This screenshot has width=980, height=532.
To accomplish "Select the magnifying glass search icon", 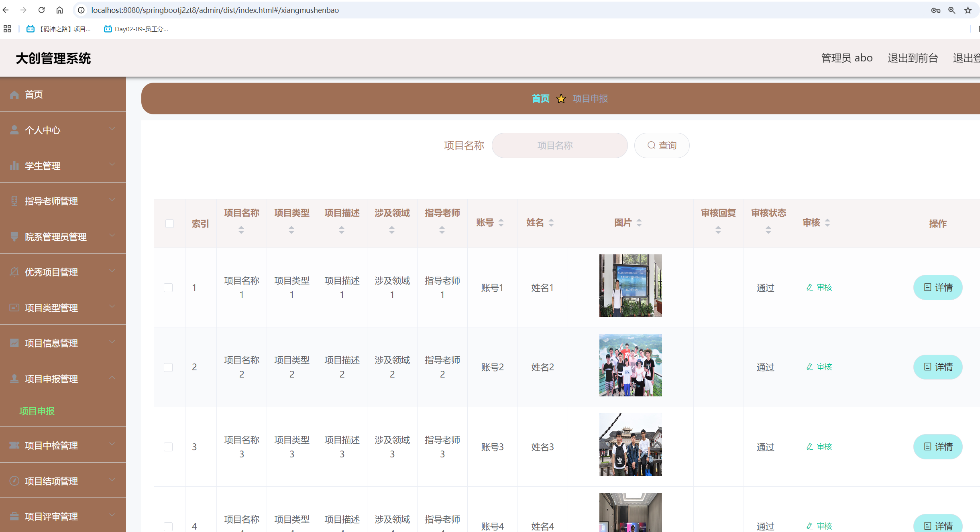I will coord(652,145).
